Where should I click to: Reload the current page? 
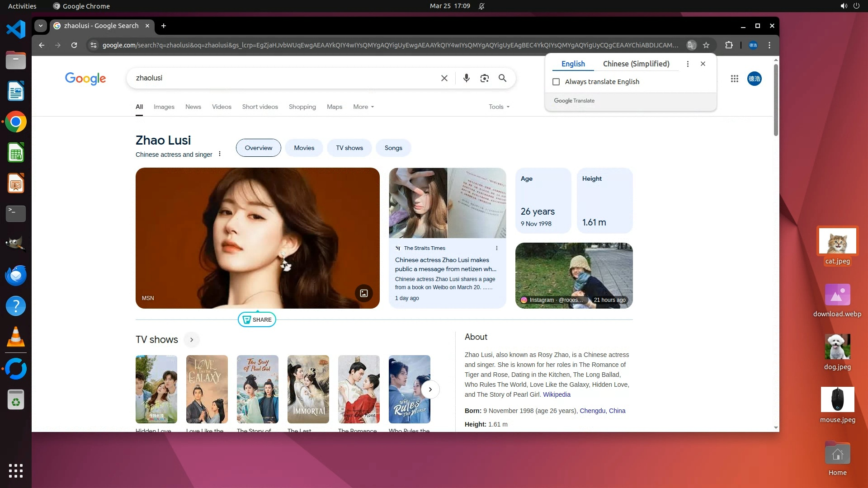point(74,45)
